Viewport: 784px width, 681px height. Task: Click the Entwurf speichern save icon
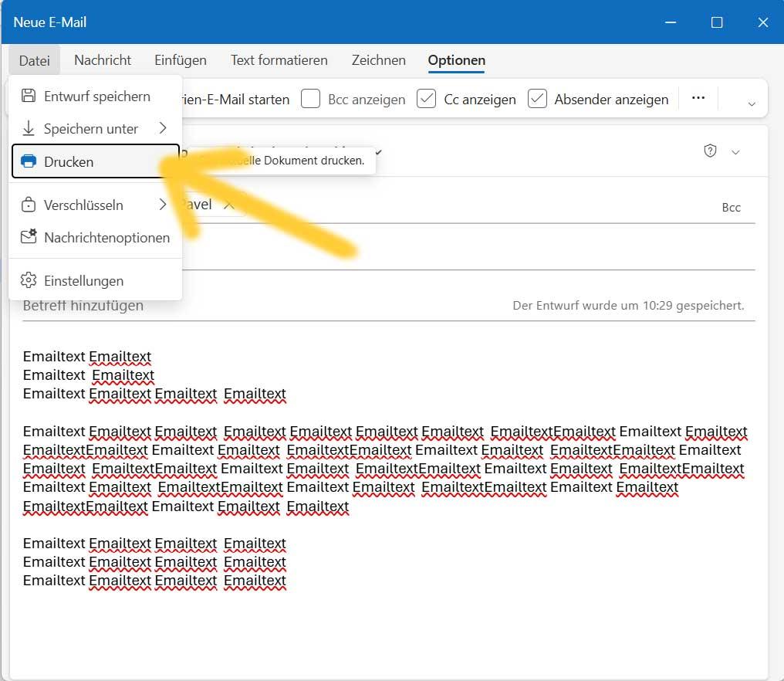point(29,96)
